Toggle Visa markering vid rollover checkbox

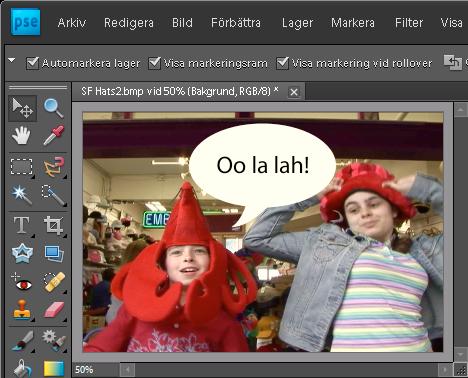tap(282, 63)
